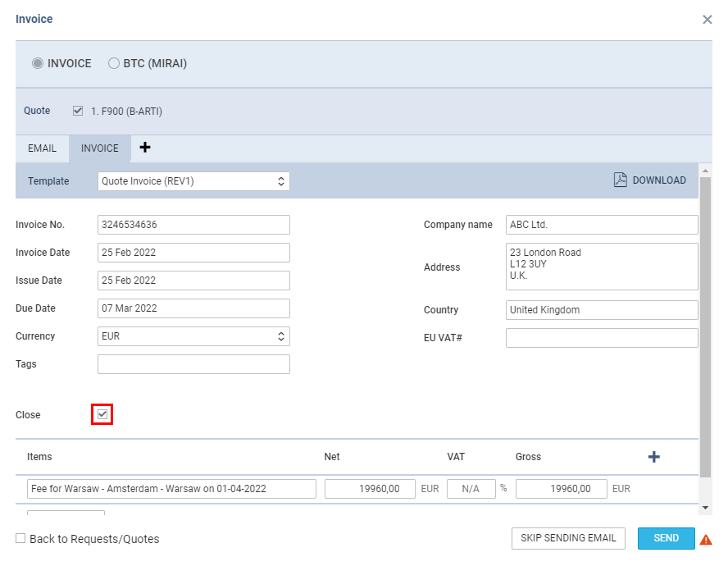728x566 pixels.
Task: Toggle the Close checkbox
Action: tap(102, 414)
